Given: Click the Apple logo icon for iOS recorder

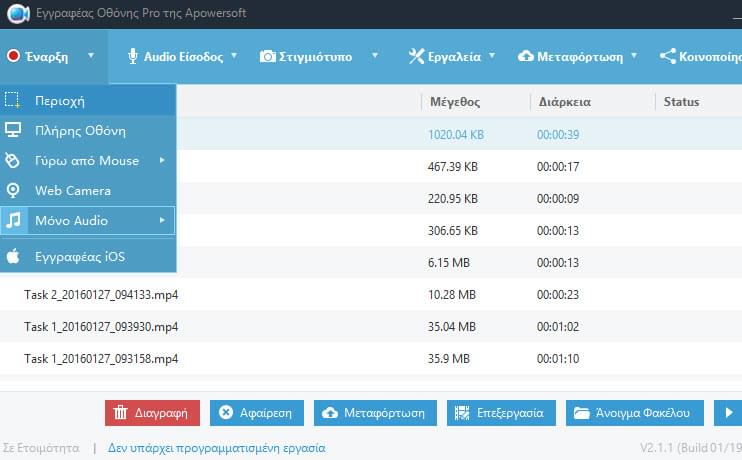Looking at the screenshot, I should point(13,256).
